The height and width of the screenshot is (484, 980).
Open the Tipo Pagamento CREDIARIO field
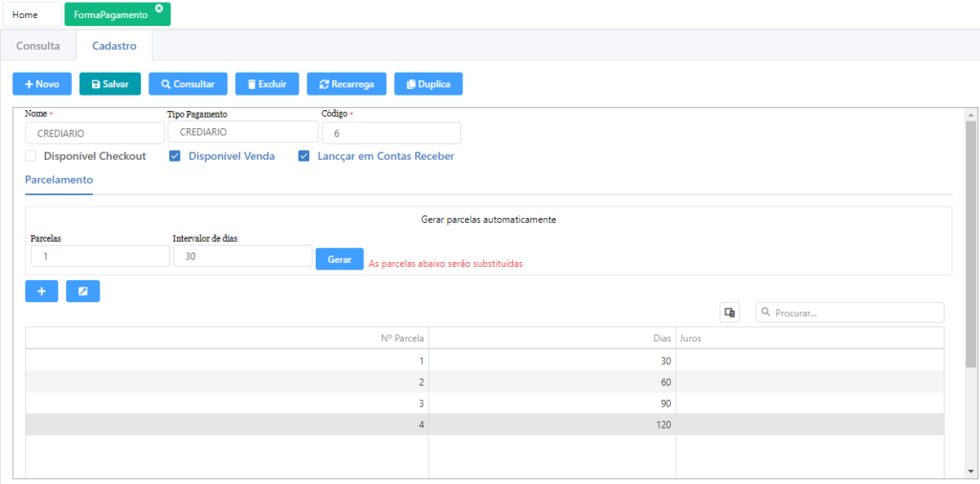point(241,133)
